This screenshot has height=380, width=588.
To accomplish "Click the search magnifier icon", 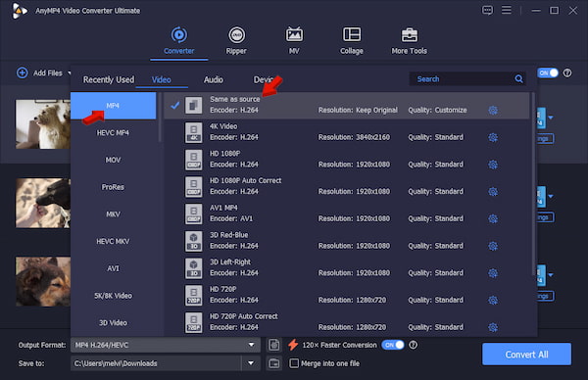I will click(518, 78).
